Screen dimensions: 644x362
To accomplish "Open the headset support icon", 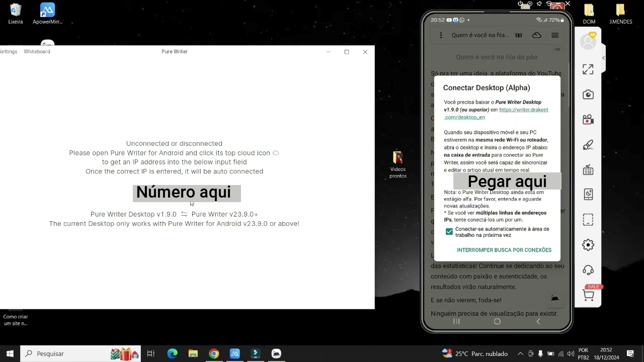I will pyautogui.click(x=588, y=270).
